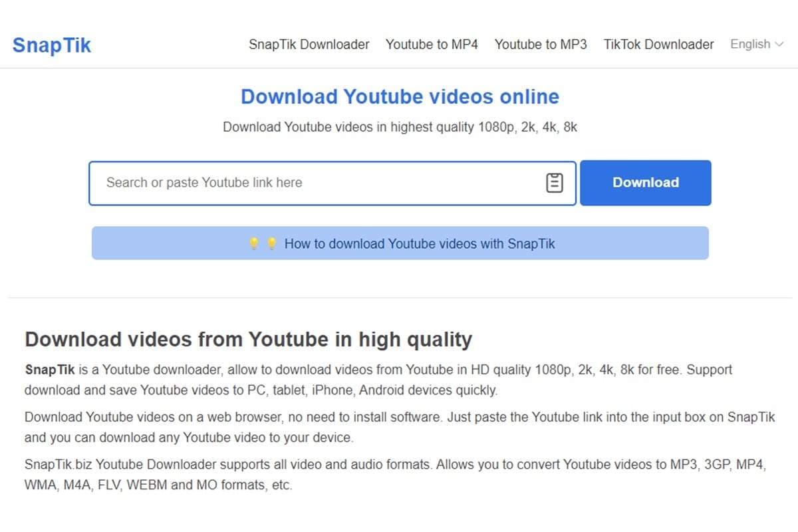Open the SnapTik logo home link
Viewport: 798px width, 532px height.
pos(52,45)
